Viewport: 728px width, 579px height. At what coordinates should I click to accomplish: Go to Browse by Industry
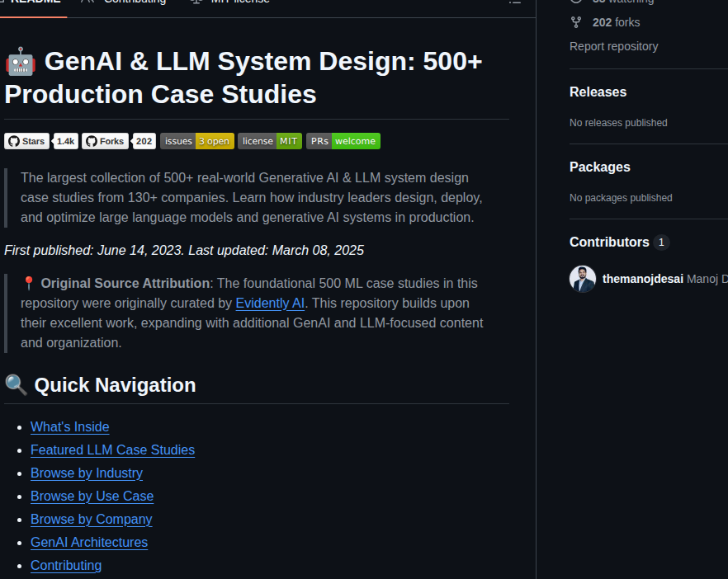pos(87,473)
